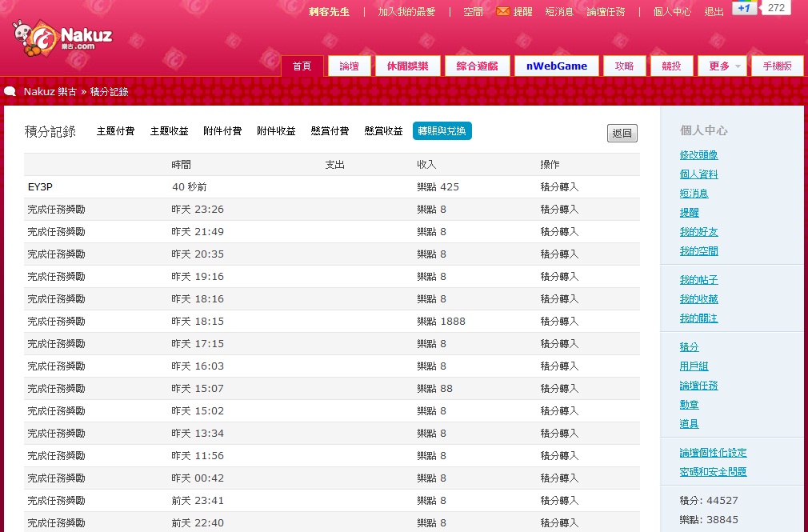The image size is (808, 532).
Task: Click 樂點: 38845 in sidebar
Action: 709,520
